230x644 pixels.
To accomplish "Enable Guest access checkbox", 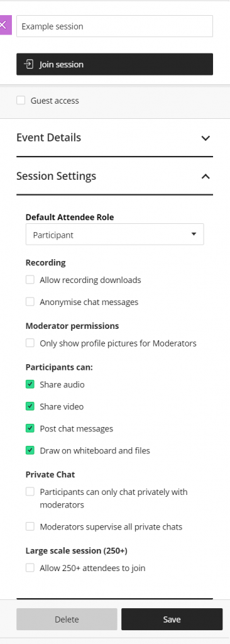I will [21, 100].
